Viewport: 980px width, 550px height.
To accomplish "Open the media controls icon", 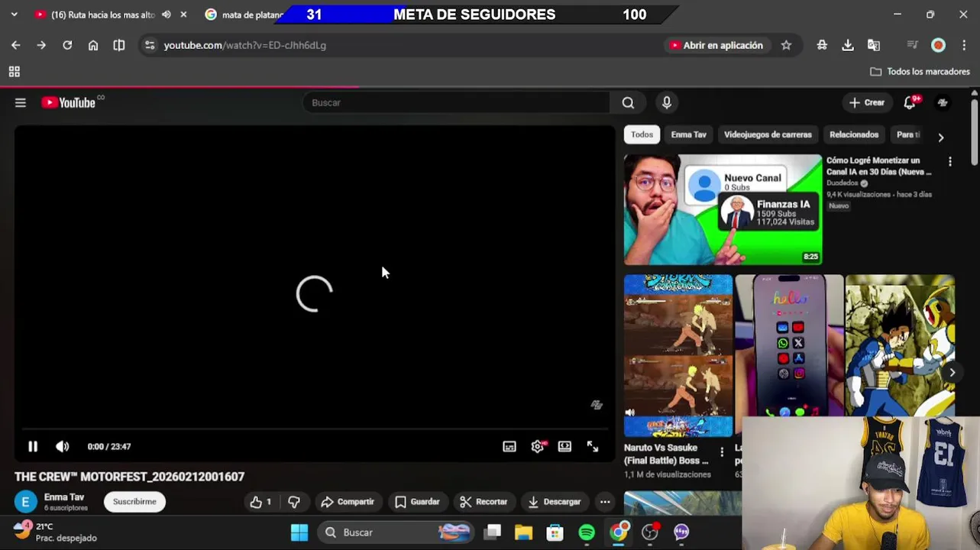I will 912,45.
